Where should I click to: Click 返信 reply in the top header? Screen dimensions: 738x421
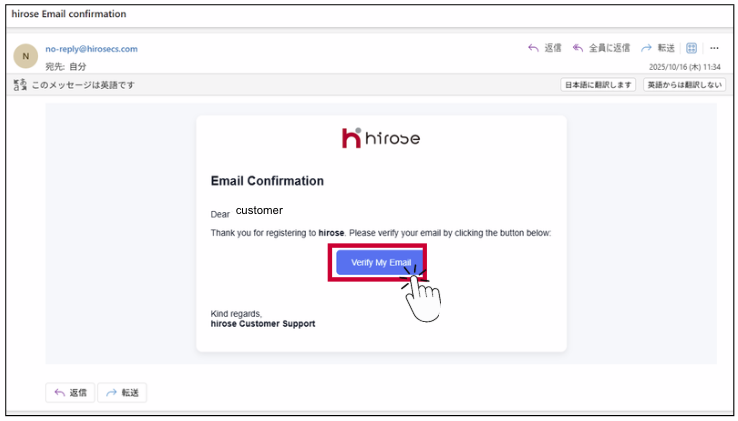point(544,48)
